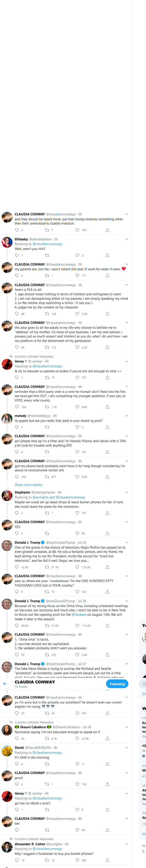Reply to the third party vote tweet
146x868 pixels.
[17, 407]
